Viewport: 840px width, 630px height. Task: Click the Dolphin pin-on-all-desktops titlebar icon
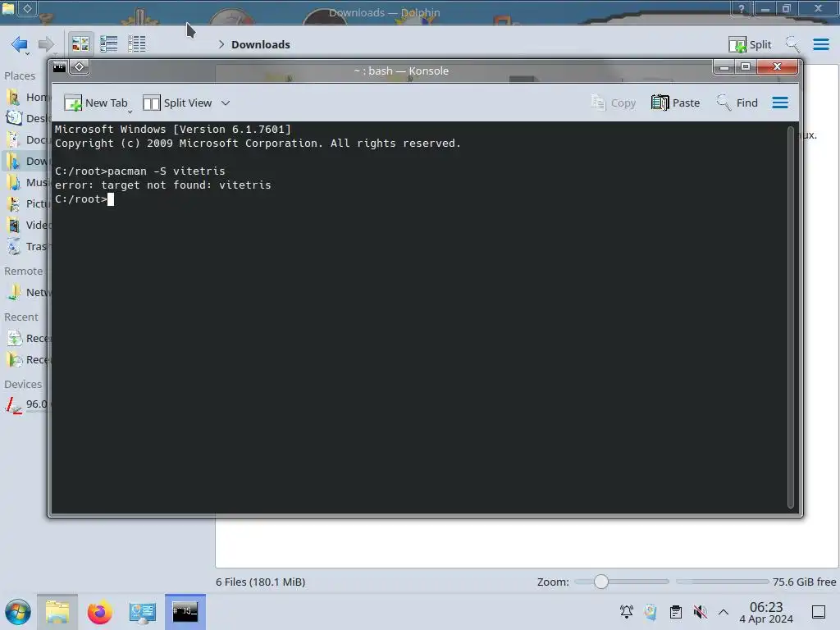point(27,8)
